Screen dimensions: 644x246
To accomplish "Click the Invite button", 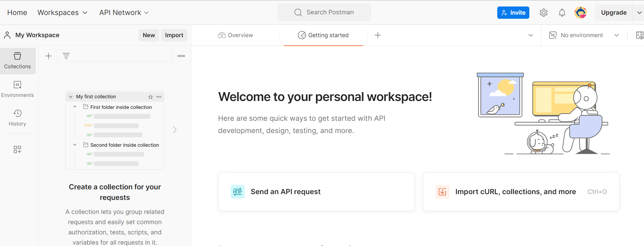I will pos(513,13).
